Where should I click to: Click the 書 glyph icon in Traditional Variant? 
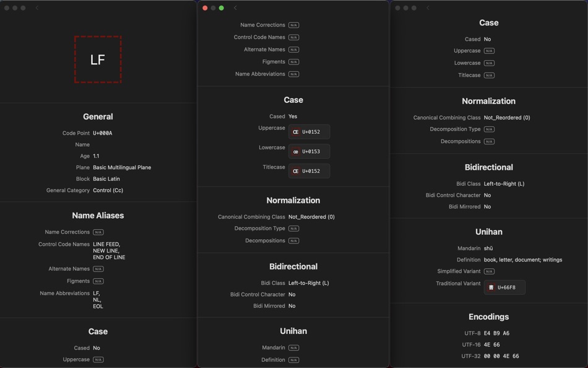click(491, 287)
